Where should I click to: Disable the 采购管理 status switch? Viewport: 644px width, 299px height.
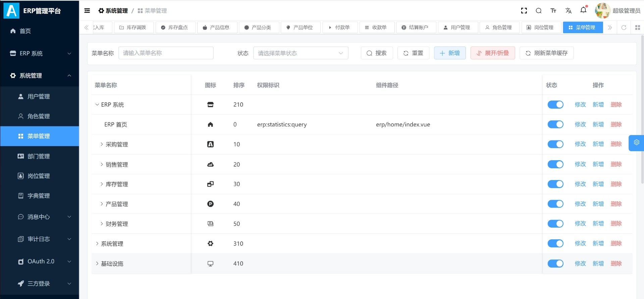(x=555, y=144)
